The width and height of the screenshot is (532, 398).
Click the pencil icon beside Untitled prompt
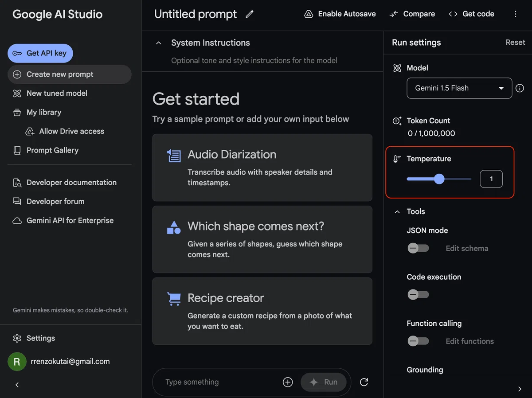click(x=250, y=14)
